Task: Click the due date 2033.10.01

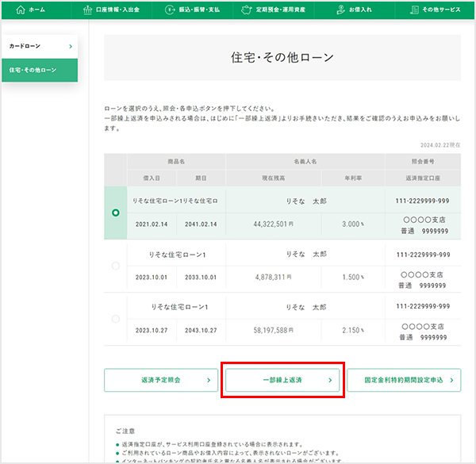Action: point(201,278)
